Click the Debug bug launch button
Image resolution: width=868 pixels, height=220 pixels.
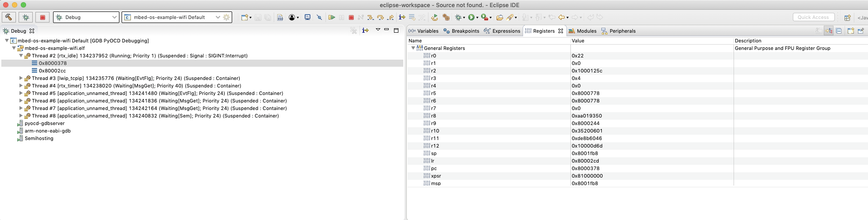[26, 17]
